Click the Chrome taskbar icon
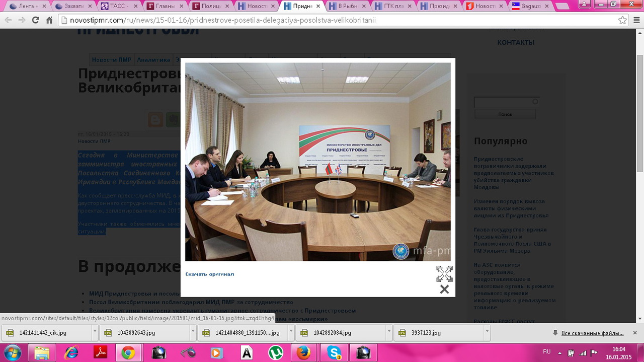 pyautogui.click(x=128, y=352)
